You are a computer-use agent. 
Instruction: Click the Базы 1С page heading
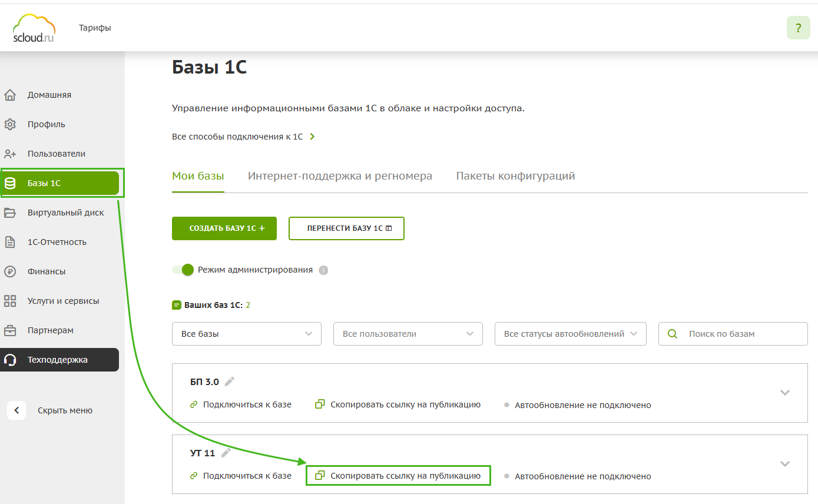pyautogui.click(x=210, y=67)
